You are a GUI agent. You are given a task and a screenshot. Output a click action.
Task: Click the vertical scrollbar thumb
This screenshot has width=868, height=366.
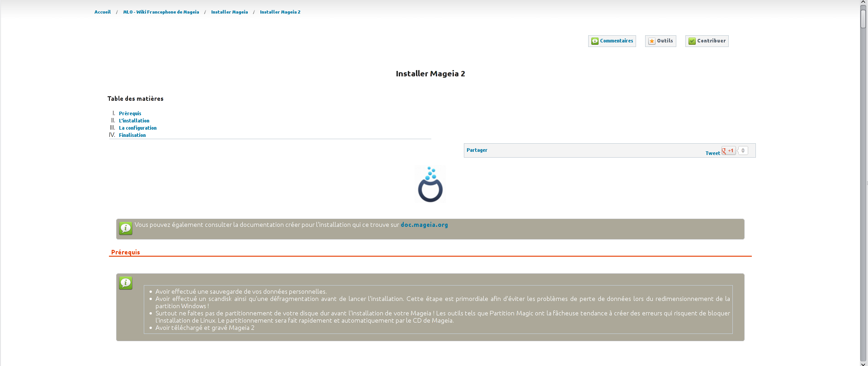[863, 19]
